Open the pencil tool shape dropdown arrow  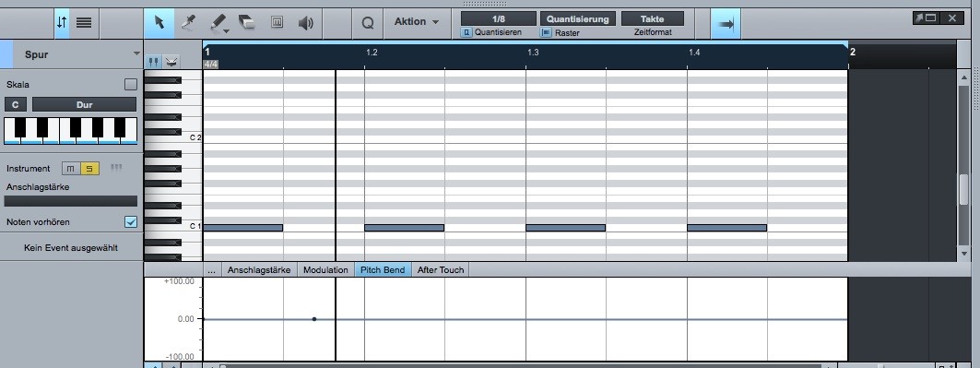pyautogui.click(x=226, y=30)
